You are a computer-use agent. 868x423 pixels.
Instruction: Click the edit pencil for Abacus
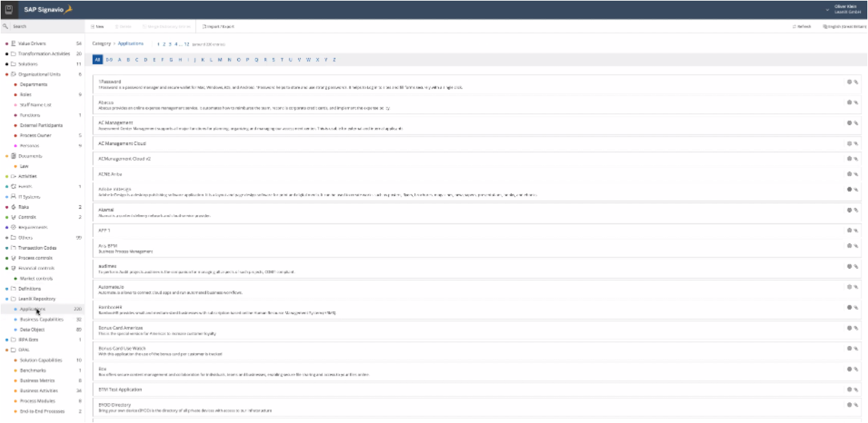pos(856,102)
